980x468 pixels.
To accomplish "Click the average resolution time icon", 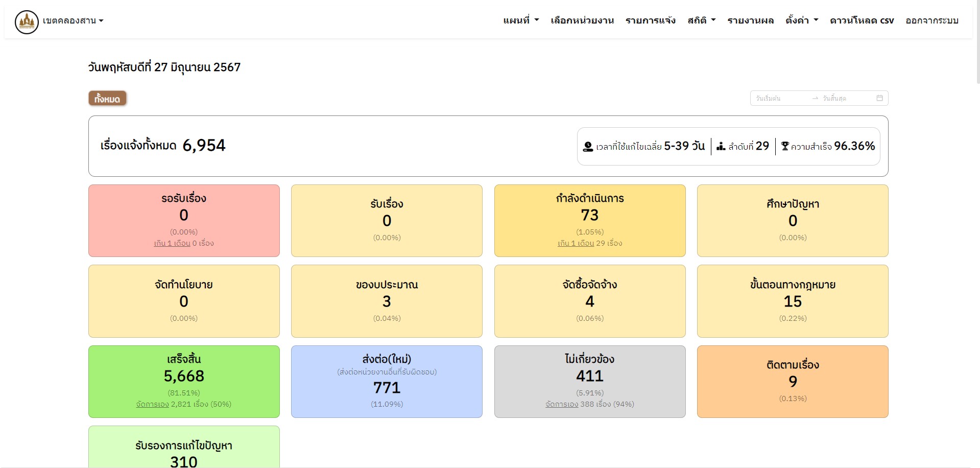I will (588, 147).
